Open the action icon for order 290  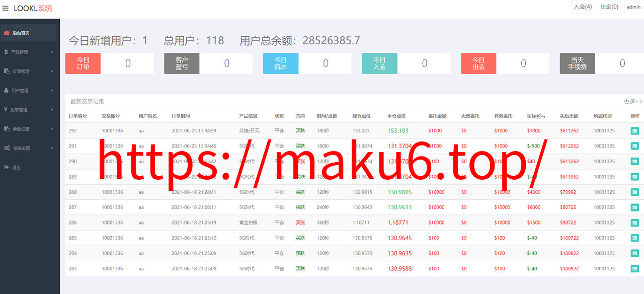point(634,162)
